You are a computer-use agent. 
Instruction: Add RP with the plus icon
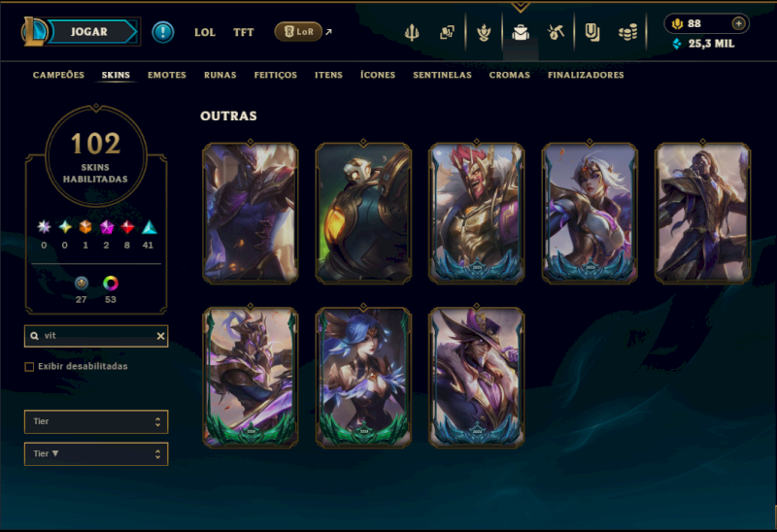click(738, 23)
